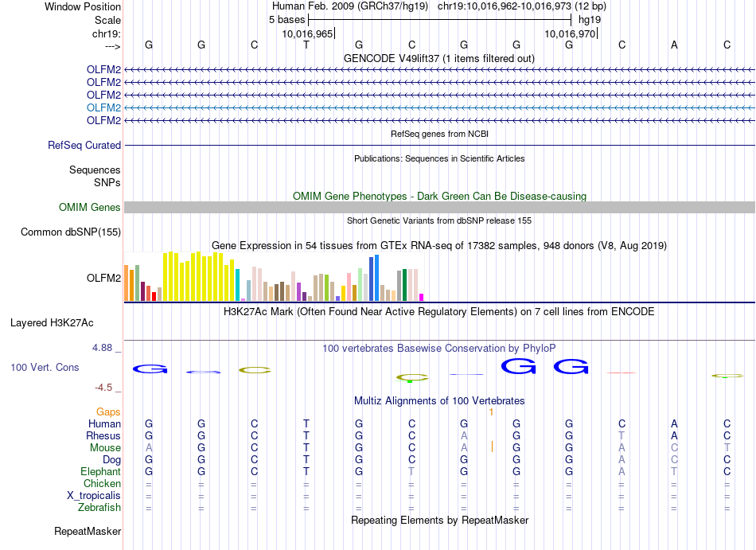756x550 pixels.
Task: Click the T base in the reference sequence row
Action: (306, 45)
